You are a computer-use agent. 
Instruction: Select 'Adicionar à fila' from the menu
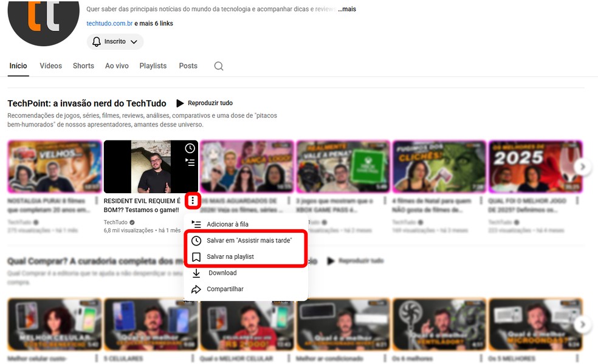point(229,224)
